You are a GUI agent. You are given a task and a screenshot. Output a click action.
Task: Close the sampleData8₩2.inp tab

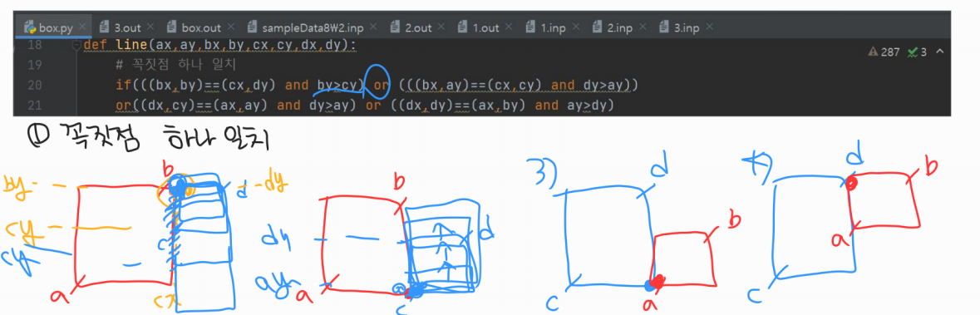tap(373, 27)
